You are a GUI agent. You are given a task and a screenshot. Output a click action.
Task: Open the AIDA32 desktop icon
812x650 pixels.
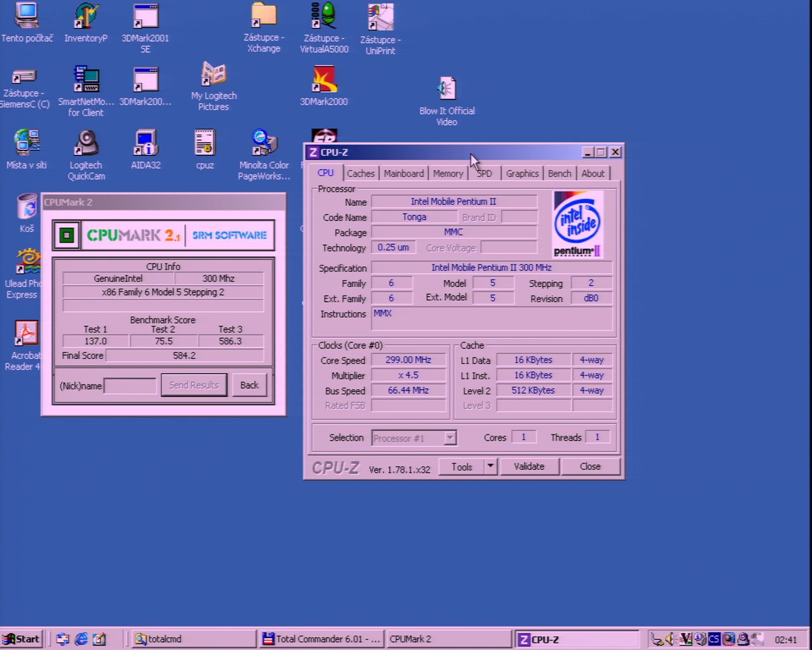(145, 143)
